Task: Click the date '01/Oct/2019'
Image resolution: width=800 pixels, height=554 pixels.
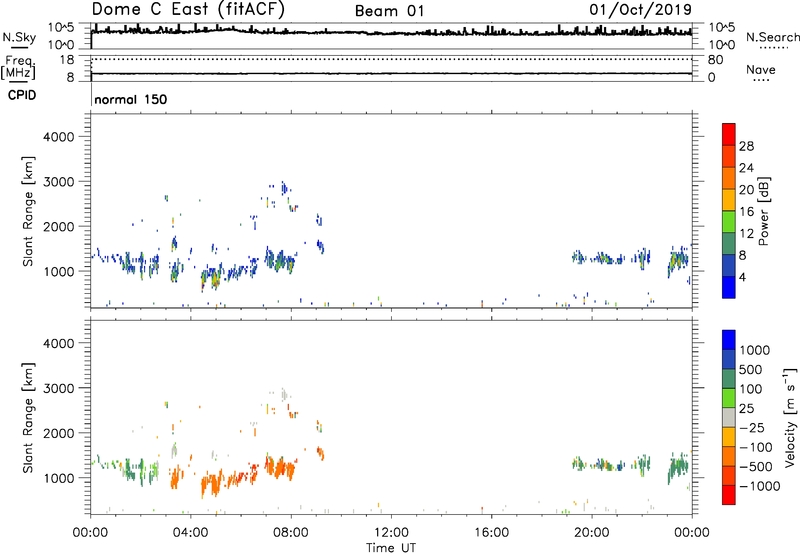Action: click(x=640, y=10)
